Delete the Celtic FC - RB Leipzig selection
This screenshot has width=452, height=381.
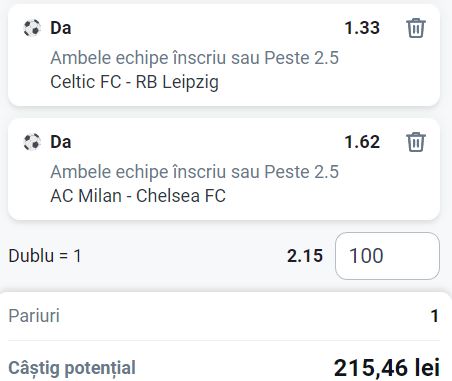[x=416, y=28]
